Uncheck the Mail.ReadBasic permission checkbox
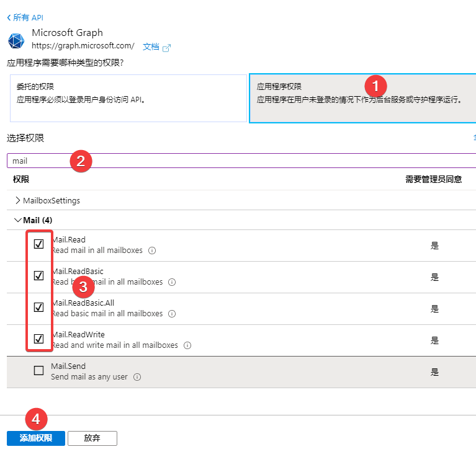The height and width of the screenshot is (457, 476). 38,276
